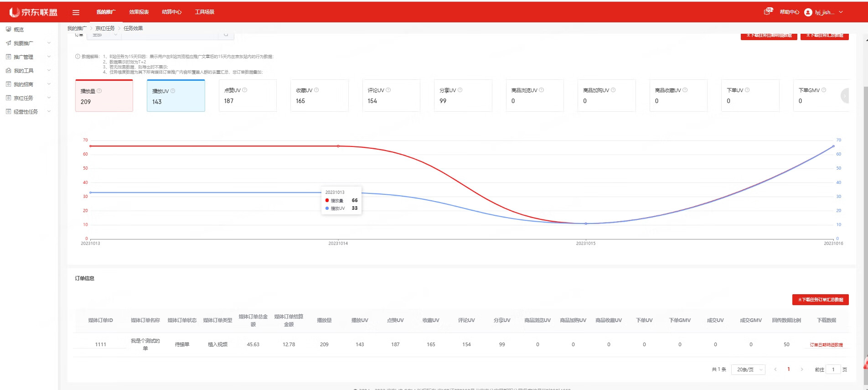Click the hamburger menu icon in header

[x=76, y=12]
